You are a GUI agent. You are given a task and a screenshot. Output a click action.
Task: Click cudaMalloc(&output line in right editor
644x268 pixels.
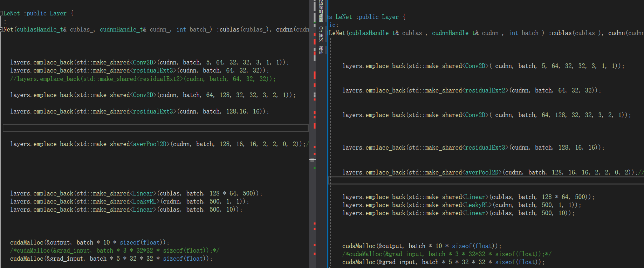tap(422, 246)
